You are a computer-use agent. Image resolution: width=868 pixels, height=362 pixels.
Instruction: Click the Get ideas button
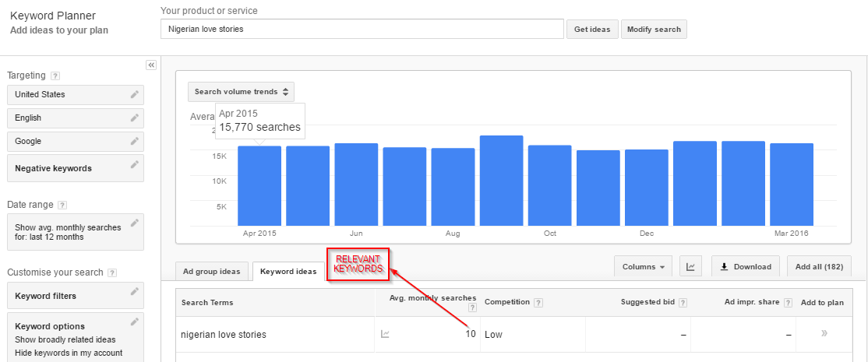(591, 30)
